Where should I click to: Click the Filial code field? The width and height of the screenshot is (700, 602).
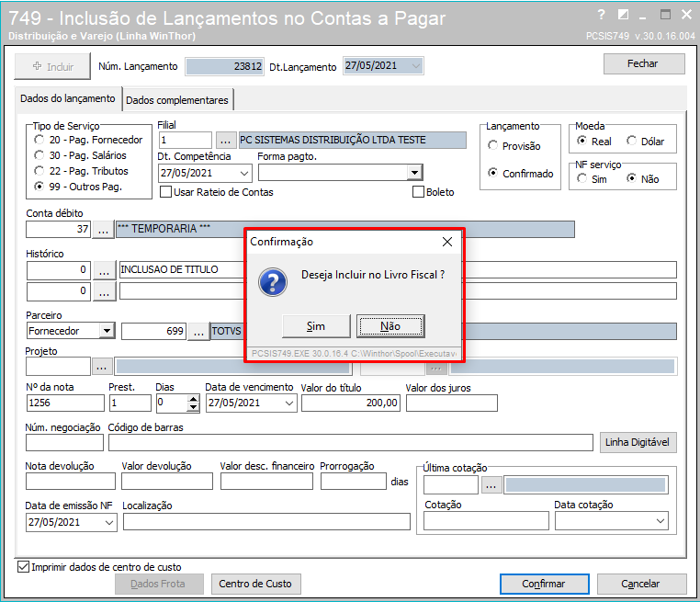[x=186, y=141]
